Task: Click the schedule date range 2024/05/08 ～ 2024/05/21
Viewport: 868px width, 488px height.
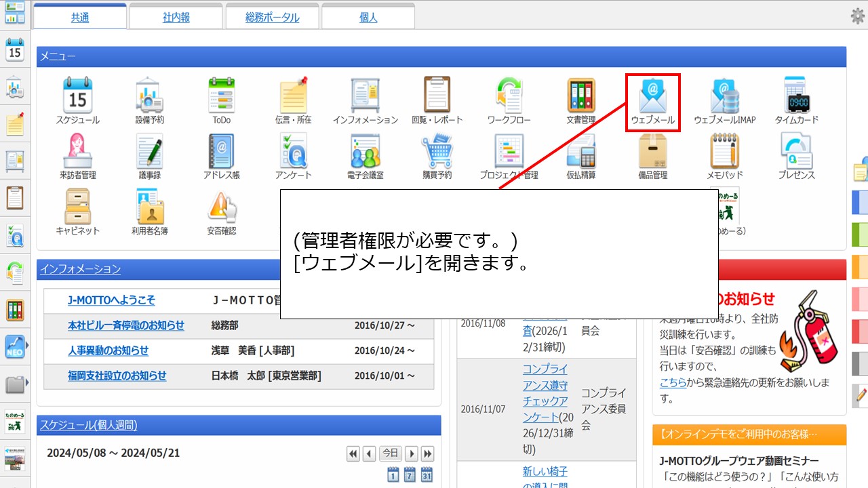Action: [x=113, y=453]
